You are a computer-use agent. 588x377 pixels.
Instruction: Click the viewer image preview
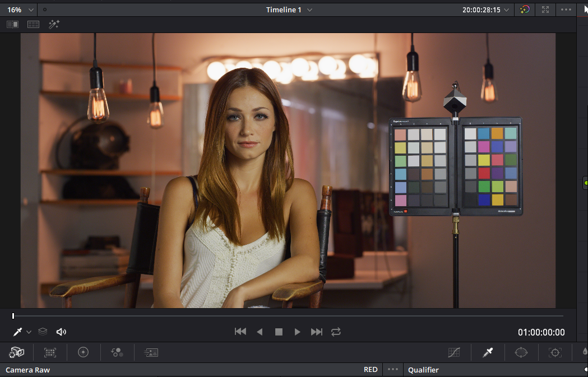[288, 170]
